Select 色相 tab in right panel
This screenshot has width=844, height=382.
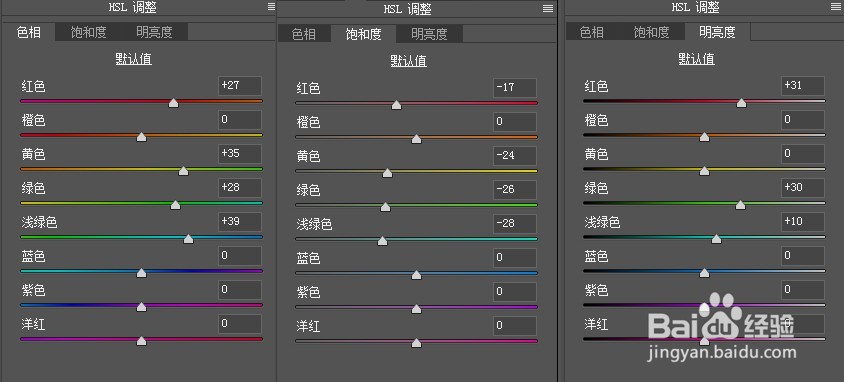(x=592, y=32)
